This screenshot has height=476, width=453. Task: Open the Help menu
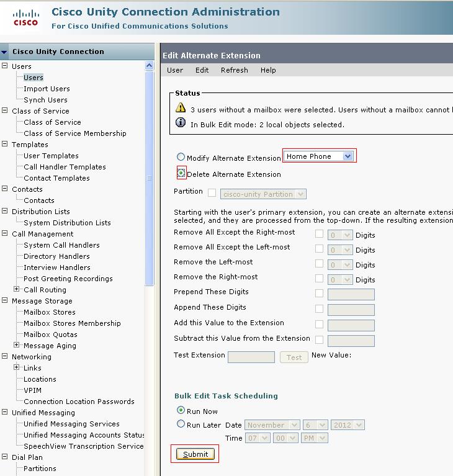pos(268,70)
